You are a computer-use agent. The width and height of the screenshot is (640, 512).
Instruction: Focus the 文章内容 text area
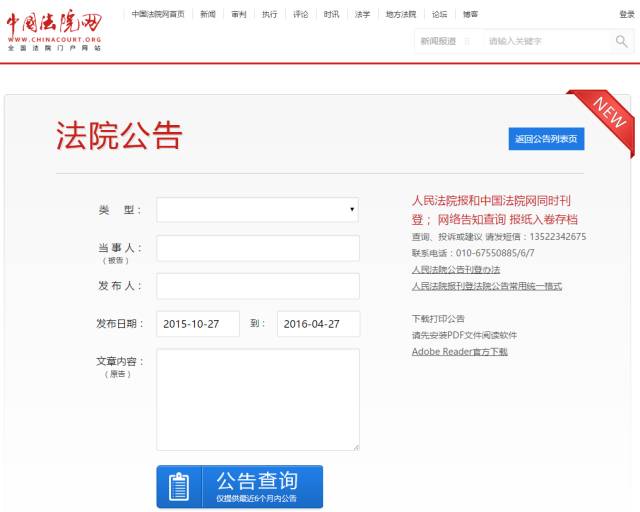tap(258, 399)
